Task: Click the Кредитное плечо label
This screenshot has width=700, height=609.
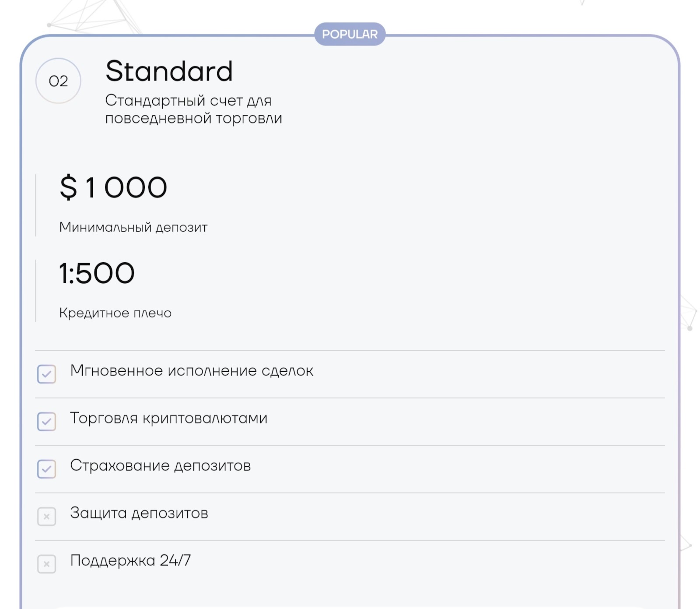Action: tap(115, 313)
